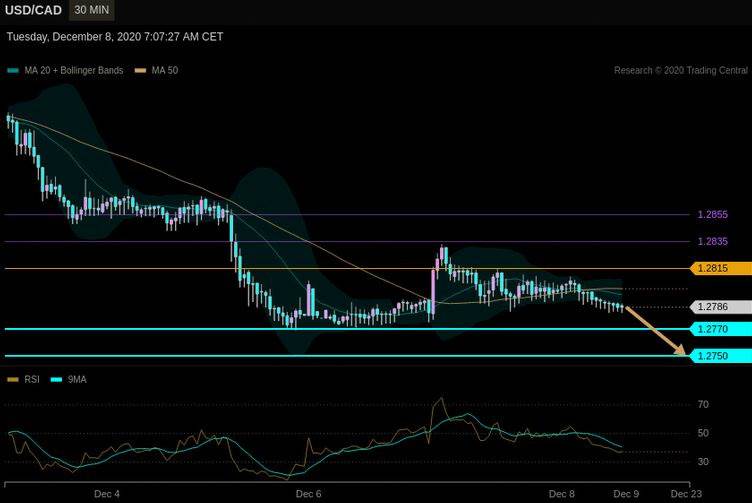The width and height of the screenshot is (752, 503).
Task: Select the 1.2835 resistance level label
Action: pyautogui.click(x=712, y=241)
